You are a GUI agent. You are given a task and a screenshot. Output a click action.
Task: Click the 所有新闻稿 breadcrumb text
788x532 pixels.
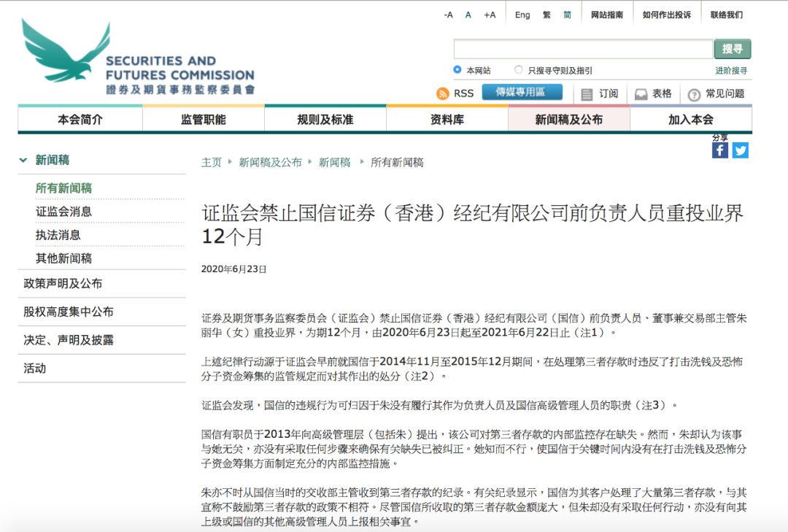point(397,163)
